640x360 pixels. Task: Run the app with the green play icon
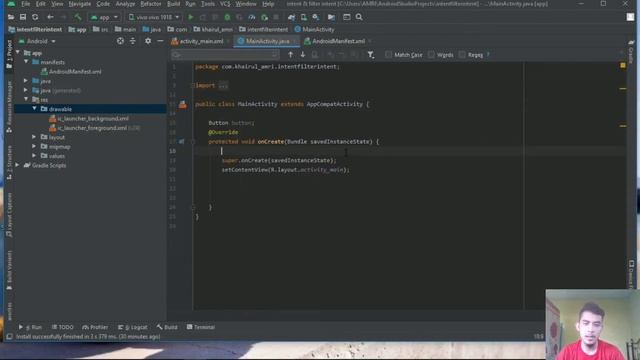click(x=191, y=17)
